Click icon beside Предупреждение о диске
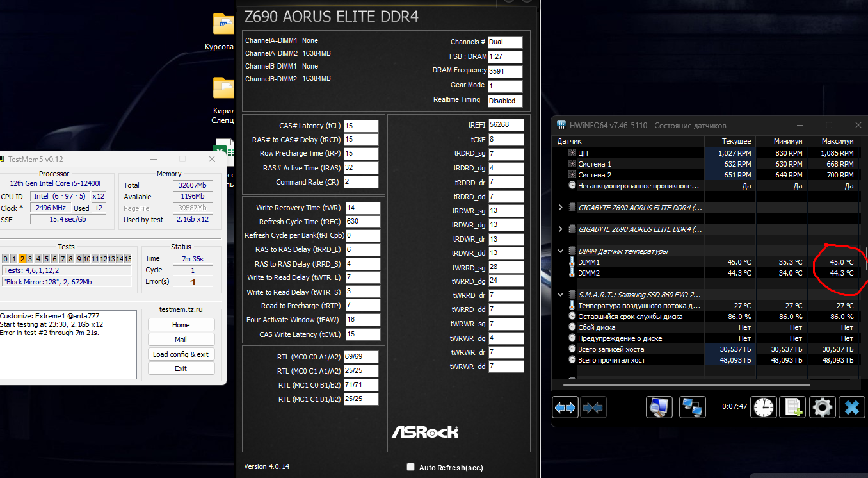The height and width of the screenshot is (478, 868). tap(572, 338)
